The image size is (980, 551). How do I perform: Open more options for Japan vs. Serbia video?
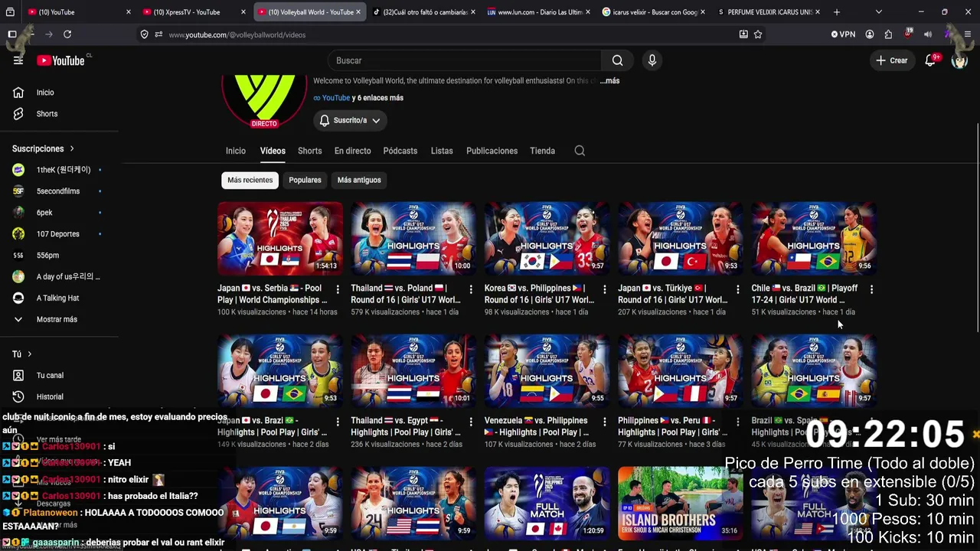click(338, 289)
